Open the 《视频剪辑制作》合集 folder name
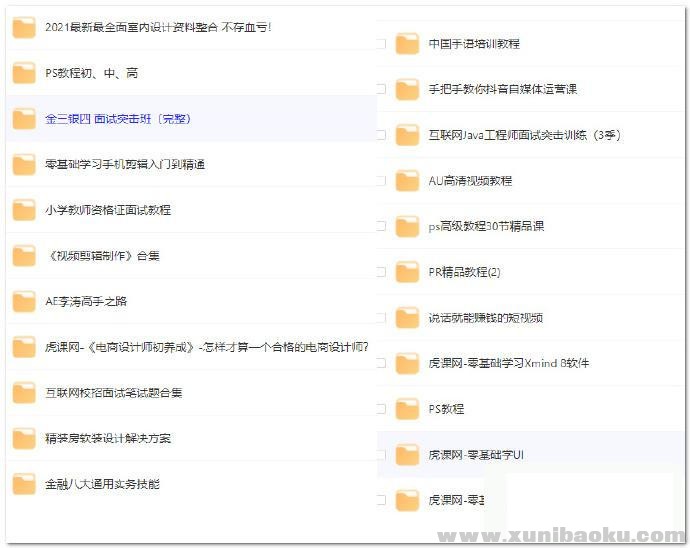The height and width of the screenshot is (548, 690). pyautogui.click(x=102, y=256)
